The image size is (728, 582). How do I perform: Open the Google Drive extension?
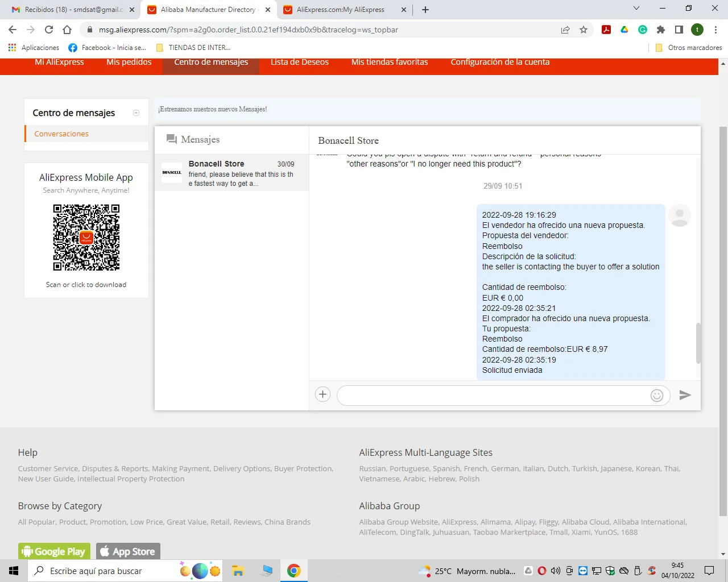[624, 30]
